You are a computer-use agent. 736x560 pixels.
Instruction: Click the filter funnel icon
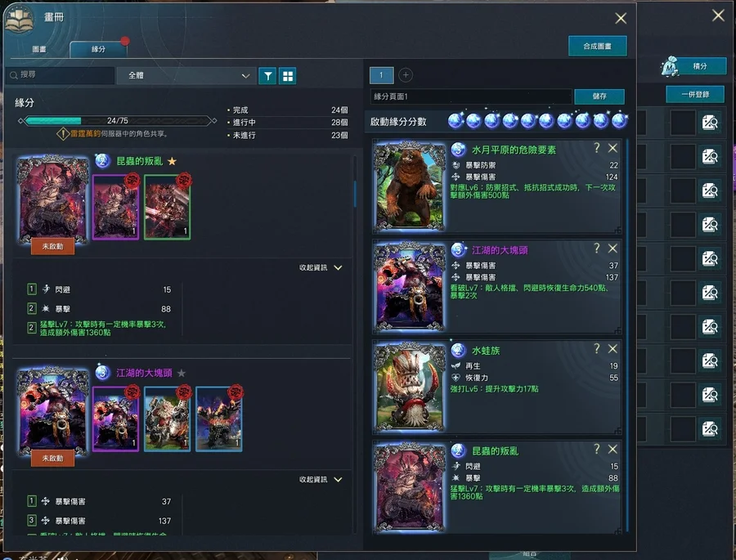pyautogui.click(x=267, y=75)
